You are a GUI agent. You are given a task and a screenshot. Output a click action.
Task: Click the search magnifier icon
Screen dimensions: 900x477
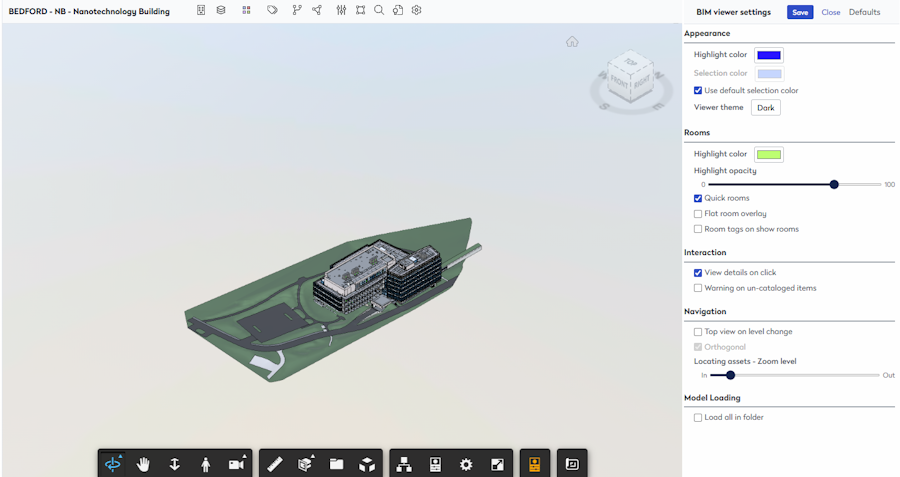(x=379, y=10)
